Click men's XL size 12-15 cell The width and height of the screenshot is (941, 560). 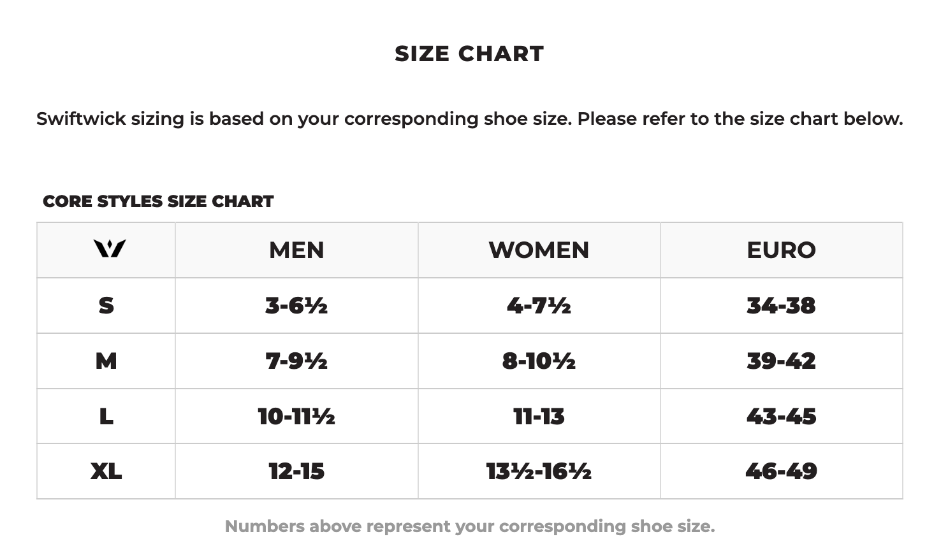(x=296, y=471)
